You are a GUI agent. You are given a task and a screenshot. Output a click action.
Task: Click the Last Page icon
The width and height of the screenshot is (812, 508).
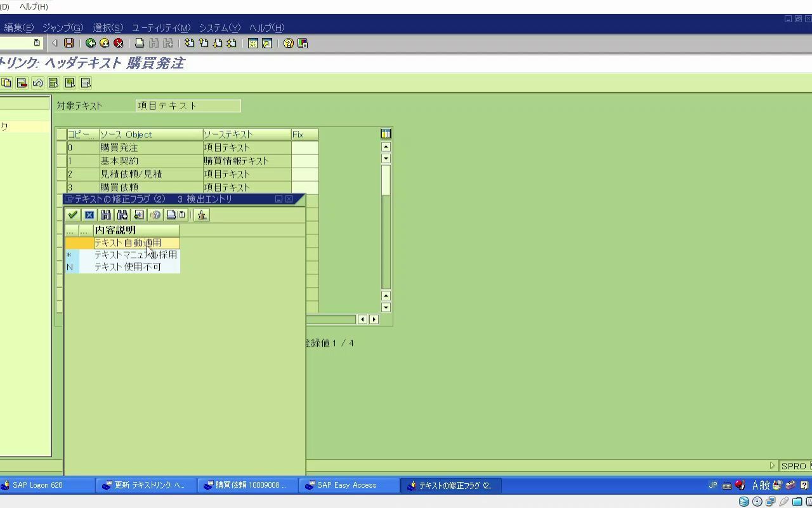[232, 43]
